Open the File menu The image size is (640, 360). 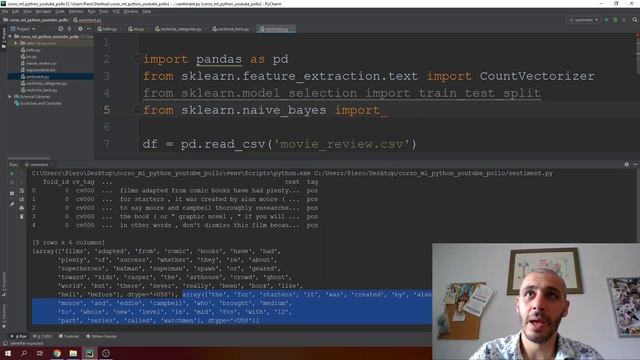tap(4, 11)
